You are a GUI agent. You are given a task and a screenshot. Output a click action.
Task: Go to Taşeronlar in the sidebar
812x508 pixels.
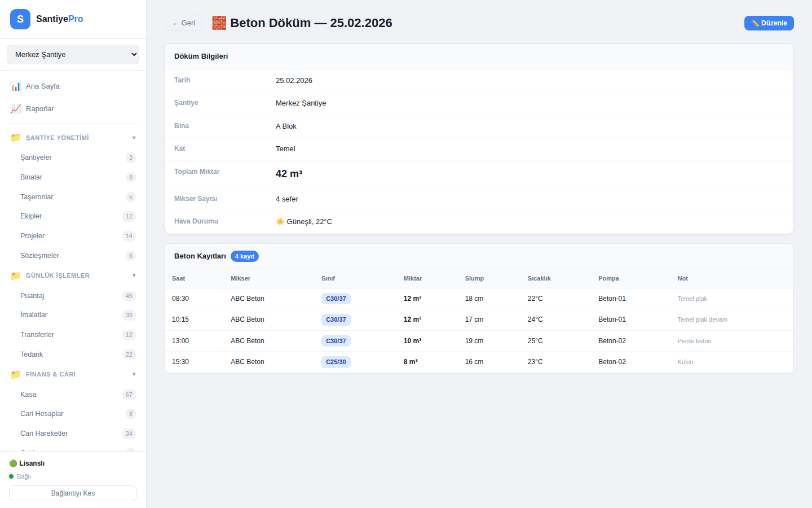tap(37, 197)
